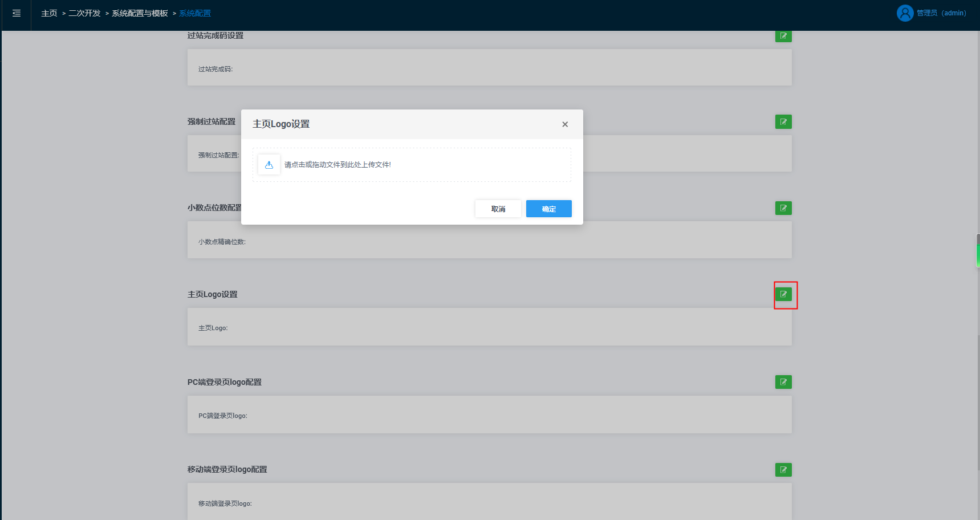This screenshot has height=520, width=980.
Task: Confirm with the blue 确定 button
Action: tap(548, 209)
